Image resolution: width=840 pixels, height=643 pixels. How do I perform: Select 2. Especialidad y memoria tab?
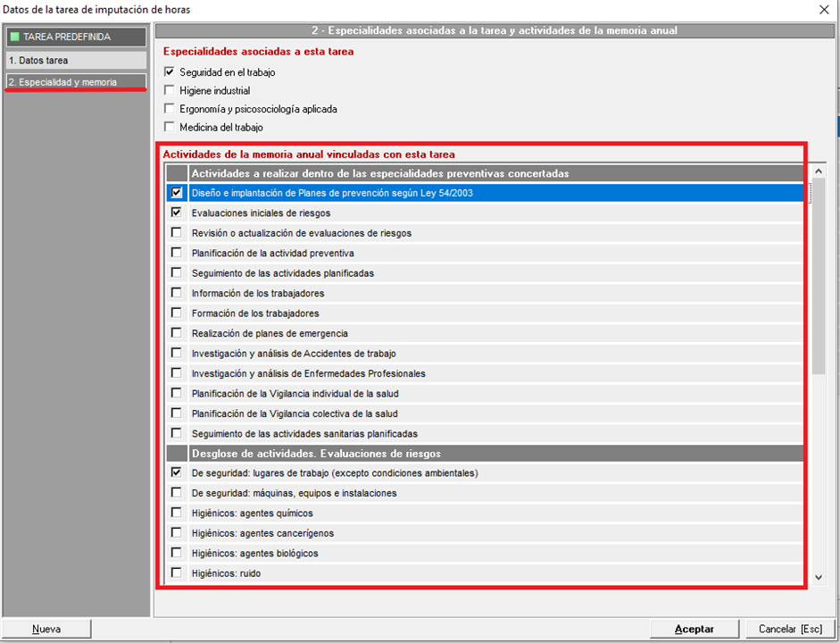coord(75,82)
